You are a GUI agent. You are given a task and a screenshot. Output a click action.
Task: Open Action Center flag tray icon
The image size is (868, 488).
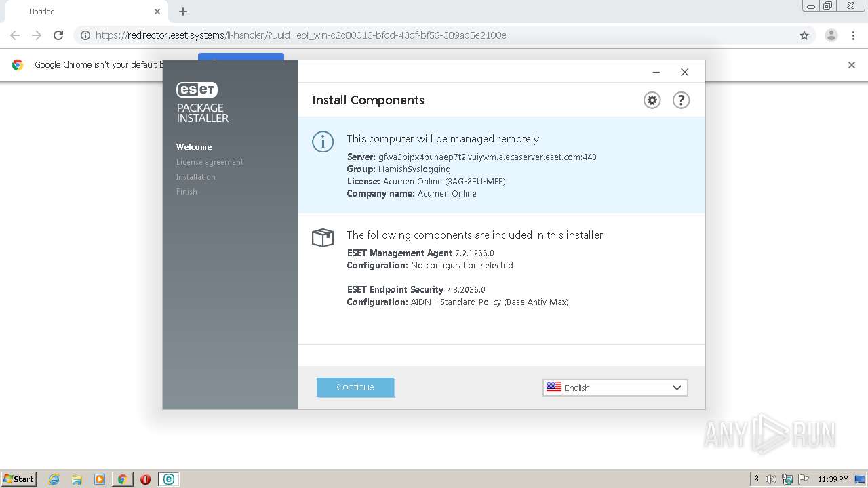click(x=803, y=479)
